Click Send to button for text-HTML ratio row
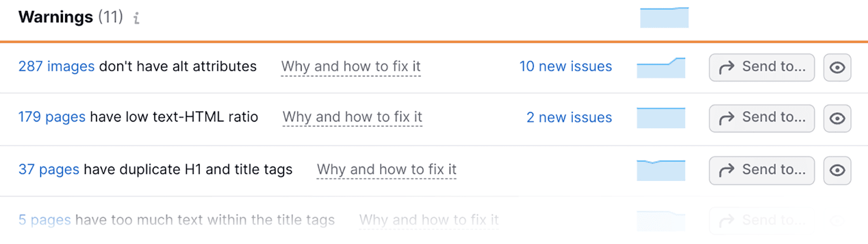The height and width of the screenshot is (244, 868). (x=762, y=118)
